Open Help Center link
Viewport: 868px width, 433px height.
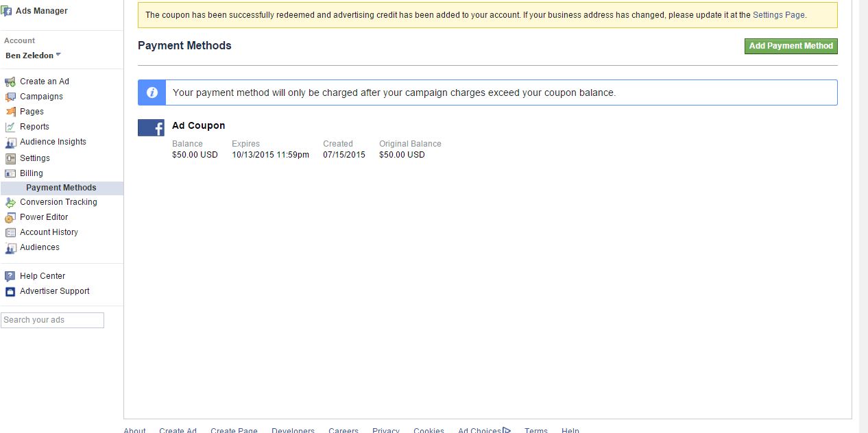[x=43, y=276]
